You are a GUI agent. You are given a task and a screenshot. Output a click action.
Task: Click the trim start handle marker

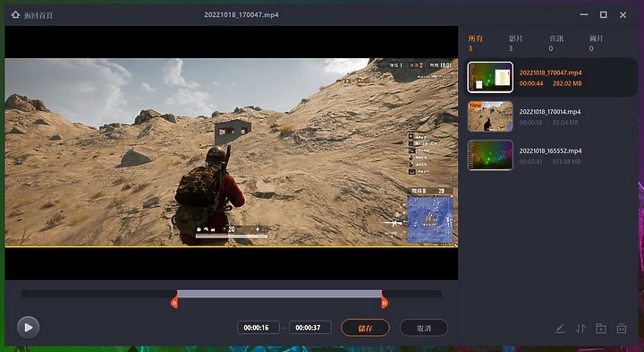point(174,303)
